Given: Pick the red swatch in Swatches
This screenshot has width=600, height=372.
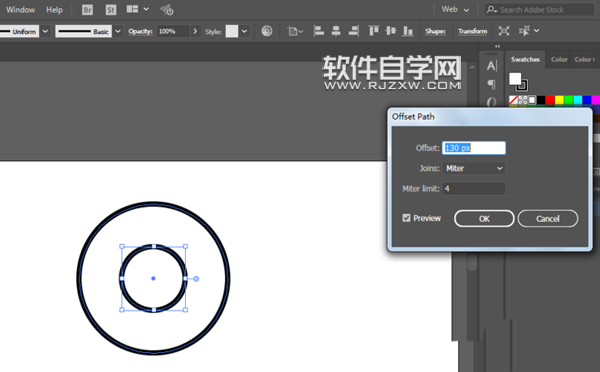Looking at the screenshot, I should [550, 100].
